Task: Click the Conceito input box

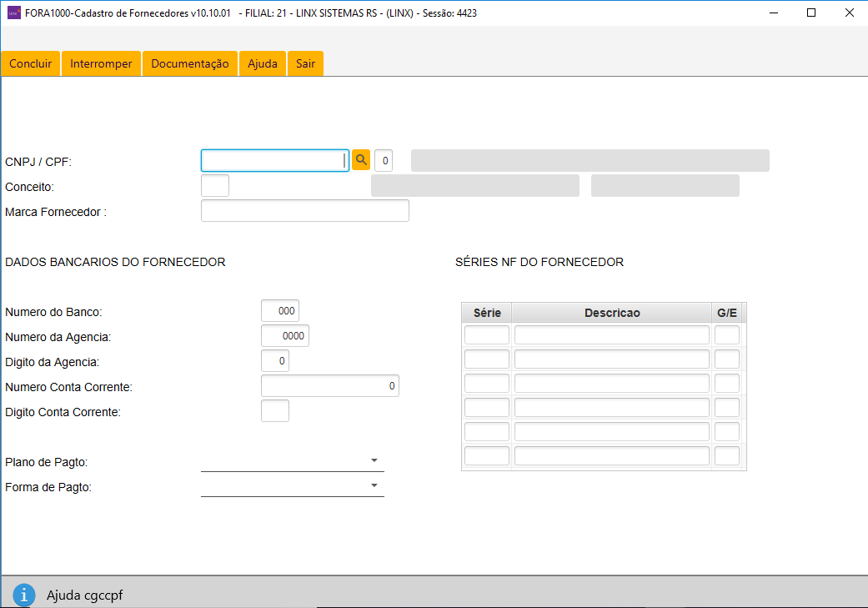Action: coord(215,185)
